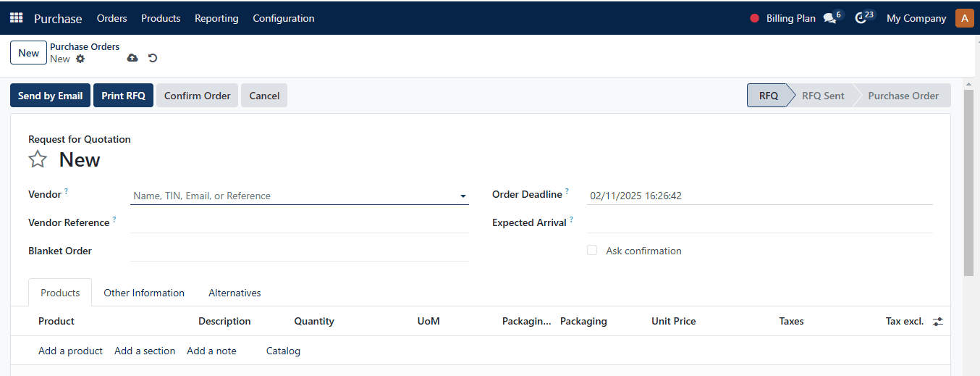Open the messages chat bubble icon
Image resolution: width=980 pixels, height=376 pixels.
pos(829,18)
